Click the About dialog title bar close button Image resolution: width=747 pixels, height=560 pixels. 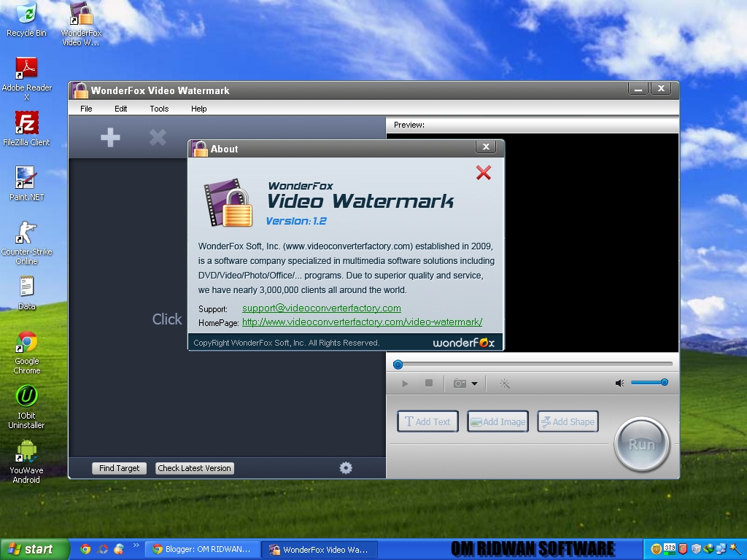point(486,147)
